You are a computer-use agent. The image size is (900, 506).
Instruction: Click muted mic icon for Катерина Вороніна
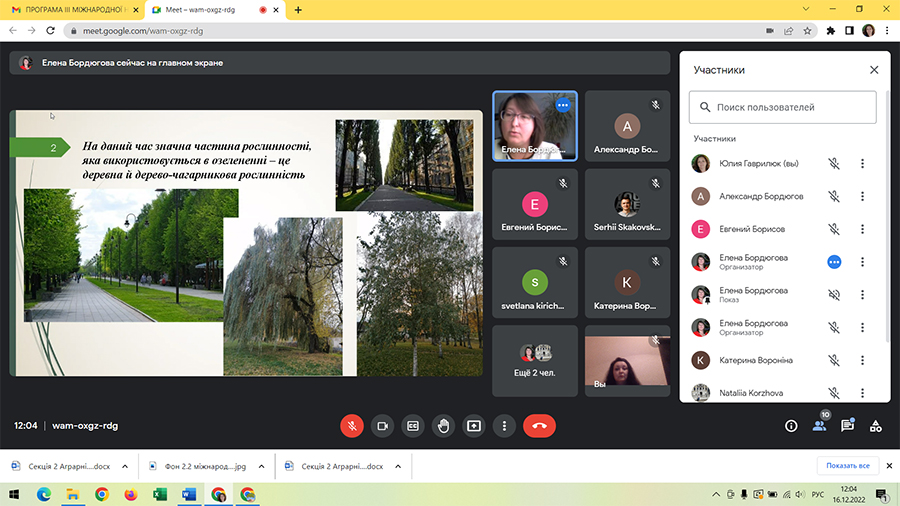pyautogui.click(x=834, y=360)
